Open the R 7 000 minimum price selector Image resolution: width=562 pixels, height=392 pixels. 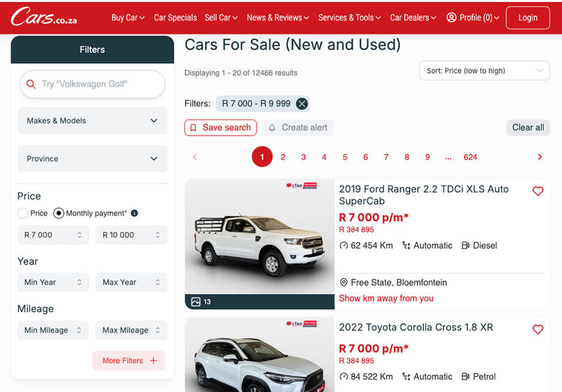53,235
